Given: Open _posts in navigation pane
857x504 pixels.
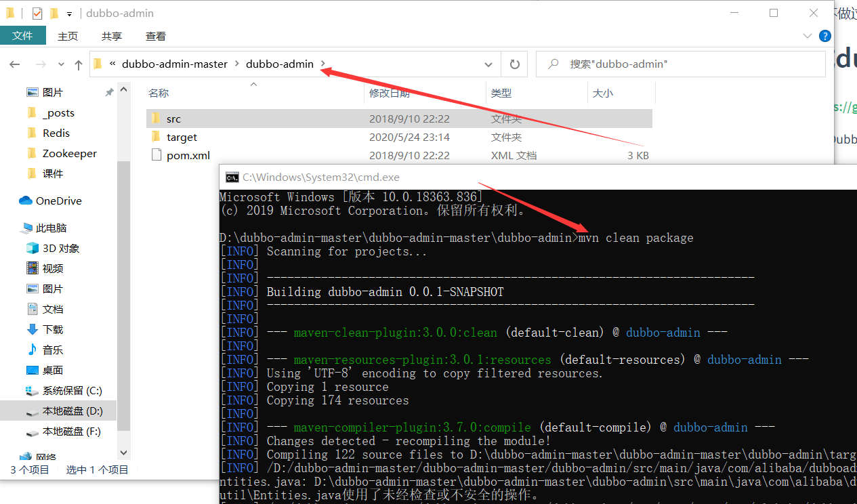Looking at the screenshot, I should click(58, 112).
